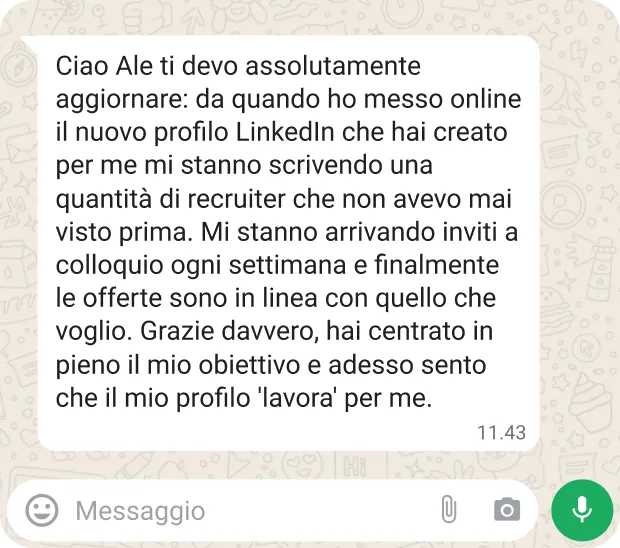This screenshot has height=548, width=620.
Task: Tap the word aggiornare in the message
Action: pos(119,100)
